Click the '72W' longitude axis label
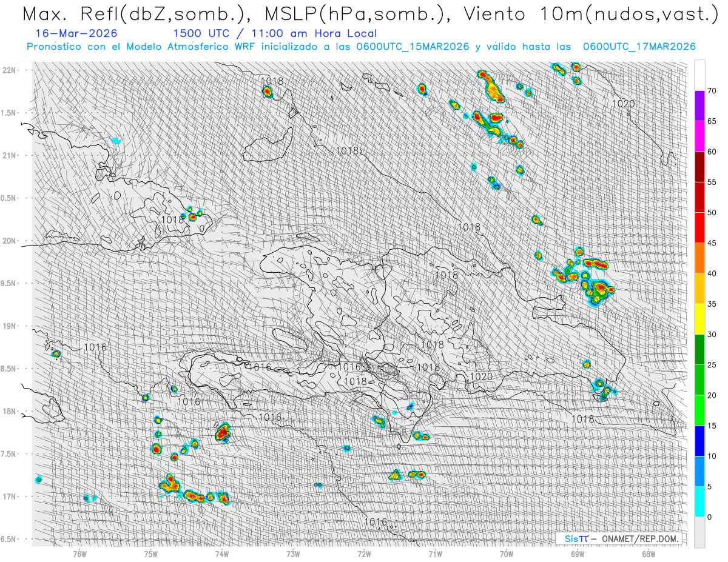Viewport: 728px width, 562px height. point(364,553)
